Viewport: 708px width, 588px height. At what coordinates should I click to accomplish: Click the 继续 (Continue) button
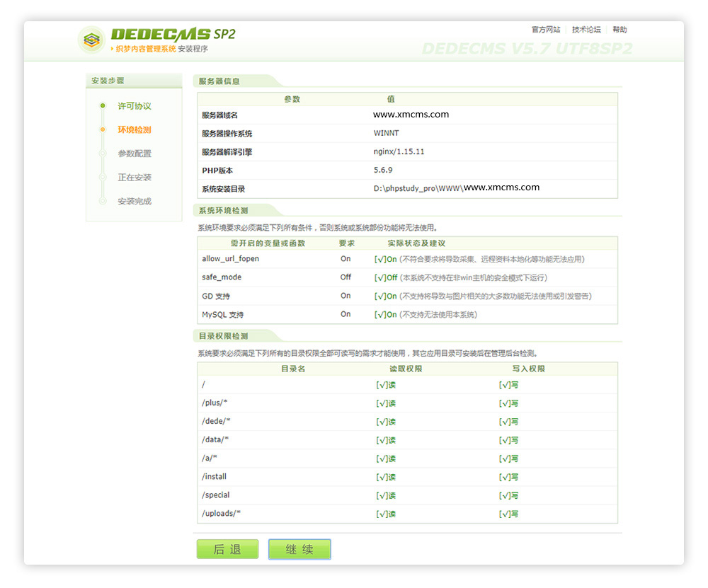(x=299, y=549)
